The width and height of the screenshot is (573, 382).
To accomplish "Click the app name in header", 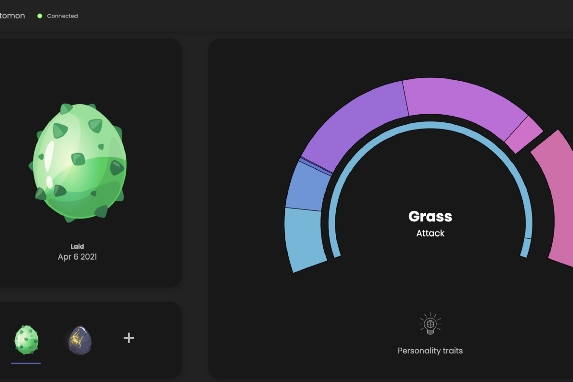I will 12,16.
